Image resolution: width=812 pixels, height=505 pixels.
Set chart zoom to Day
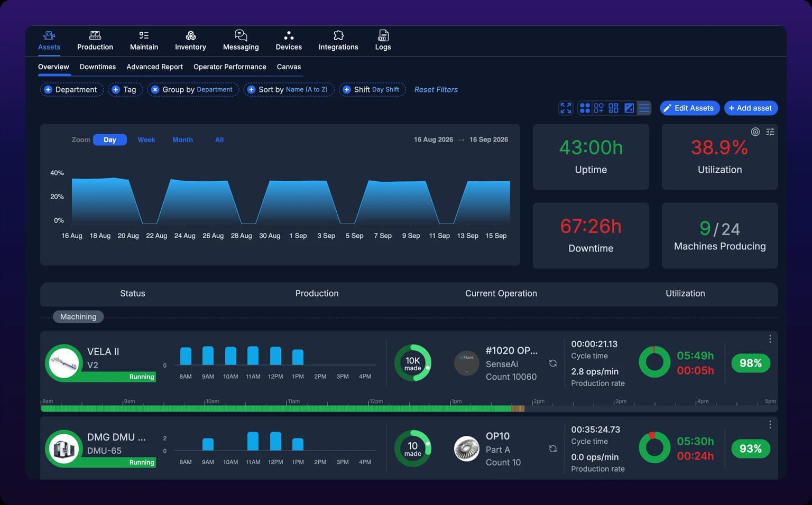pyautogui.click(x=110, y=139)
